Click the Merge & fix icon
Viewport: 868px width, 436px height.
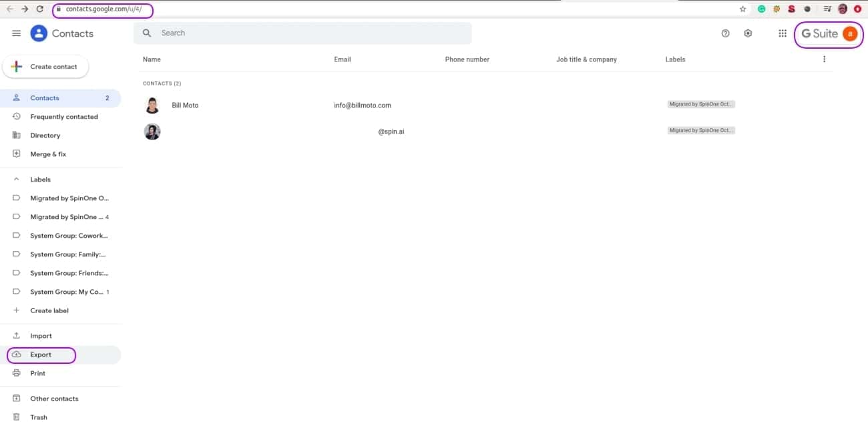[x=16, y=154]
